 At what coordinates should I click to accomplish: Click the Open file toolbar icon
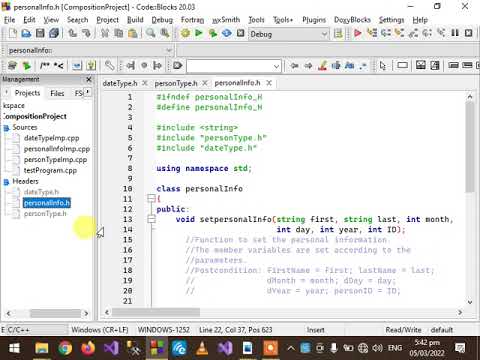[26, 33]
